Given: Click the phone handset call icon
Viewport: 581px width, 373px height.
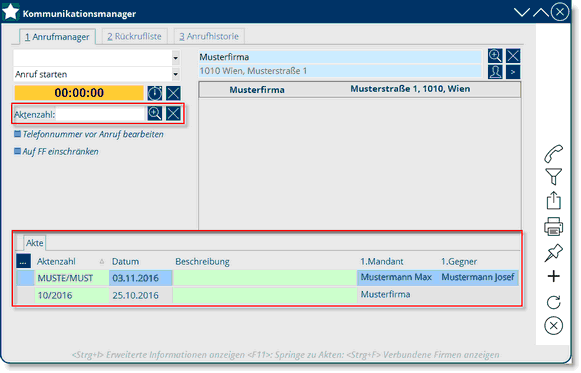Looking at the screenshot, I should [x=554, y=153].
